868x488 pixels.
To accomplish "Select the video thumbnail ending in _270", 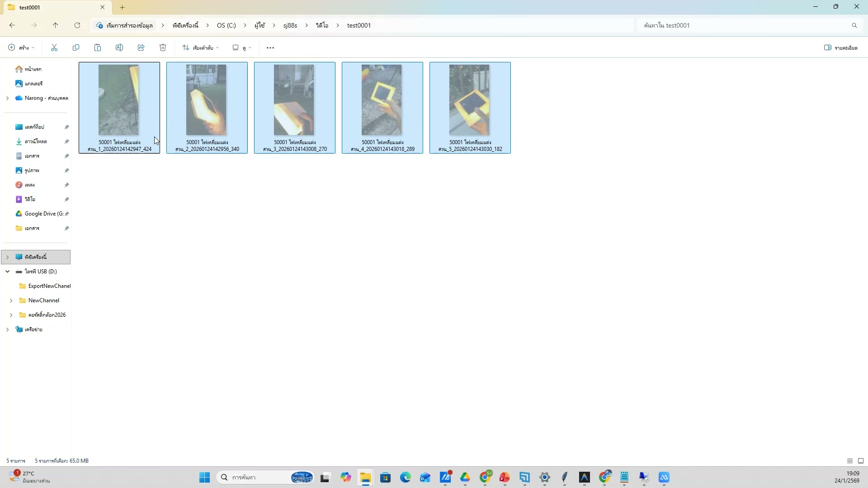I will click(x=294, y=100).
